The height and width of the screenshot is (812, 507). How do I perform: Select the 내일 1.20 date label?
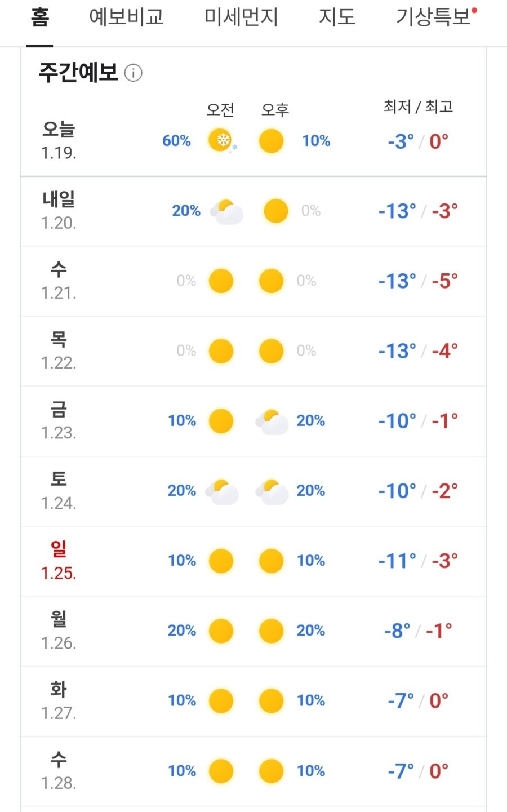59,211
